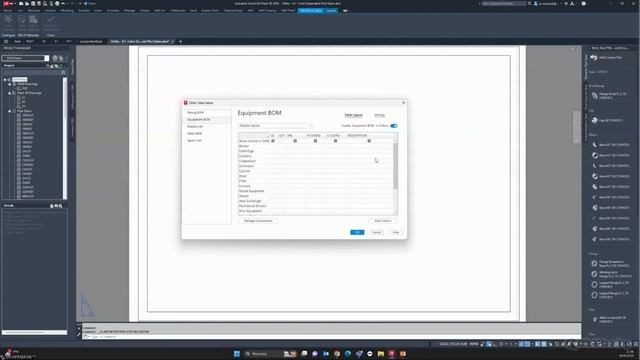Screen dimensions: 640x360
Task: Add a new drawing tab with plus icon
Action: point(180,41)
